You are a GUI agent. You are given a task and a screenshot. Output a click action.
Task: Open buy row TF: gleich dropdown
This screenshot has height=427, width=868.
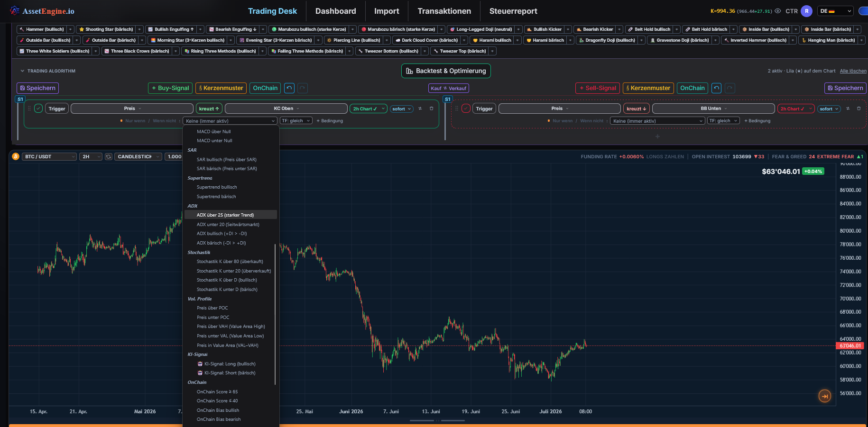(296, 121)
